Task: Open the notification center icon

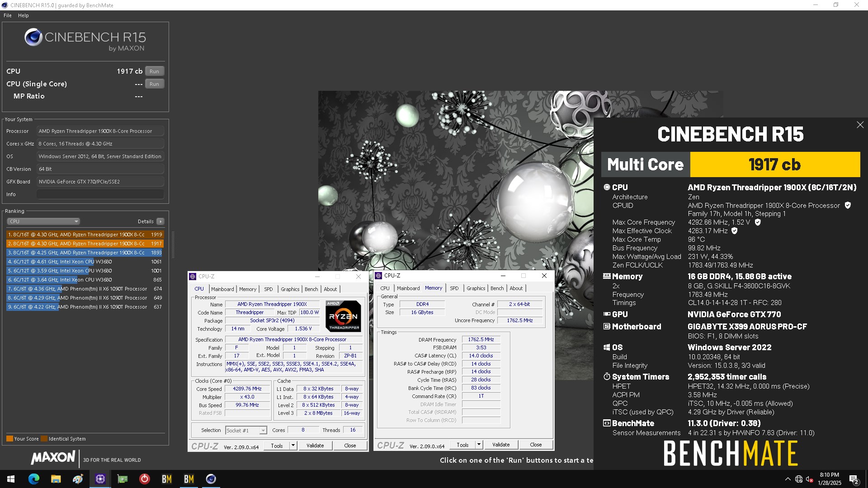Action: tap(854, 479)
